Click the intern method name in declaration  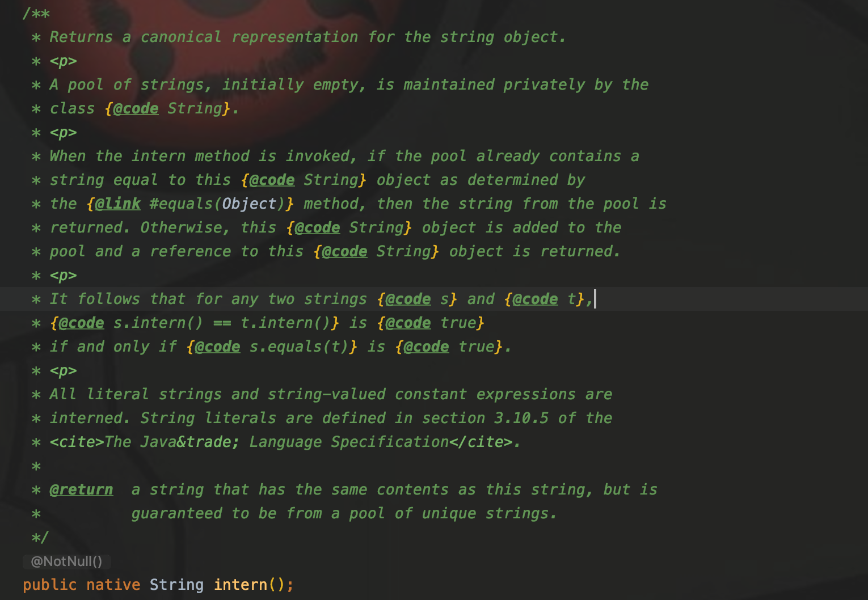(x=241, y=585)
